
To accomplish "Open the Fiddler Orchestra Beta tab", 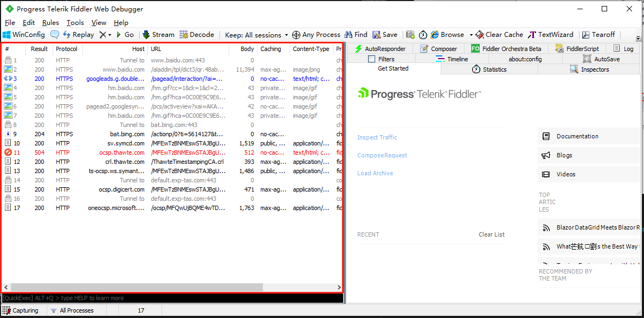I will click(x=506, y=48).
